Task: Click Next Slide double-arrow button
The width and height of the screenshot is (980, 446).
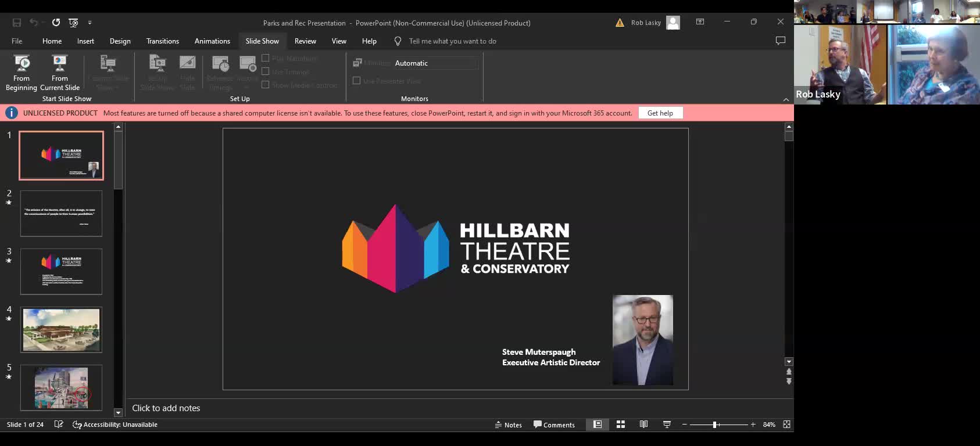Action: [x=789, y=382]
